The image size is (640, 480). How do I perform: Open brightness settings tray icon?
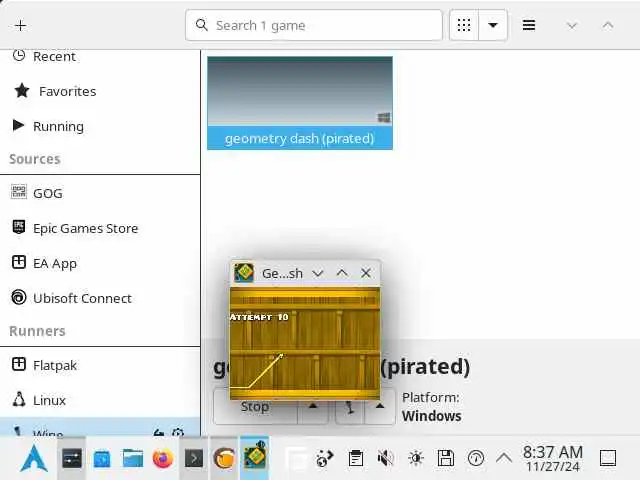[416, 458]
